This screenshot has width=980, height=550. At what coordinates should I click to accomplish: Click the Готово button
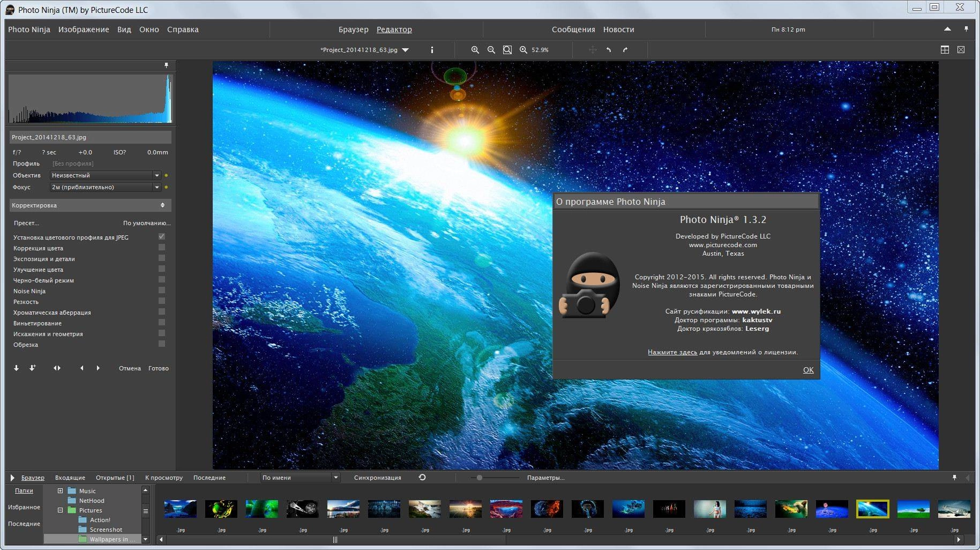(x=159, y=368)
